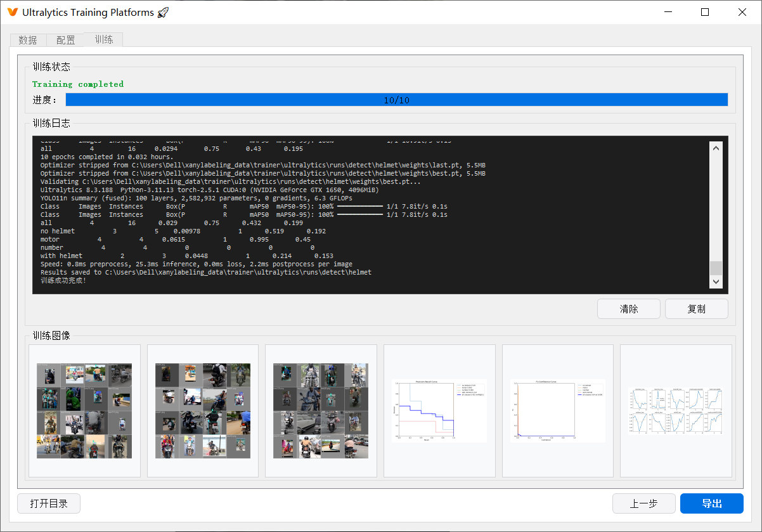Click log line '10 epochs completed in 0.032 hours.'
Image resolution: width=762 pixels, height=532 pixels.
(107, 157)
